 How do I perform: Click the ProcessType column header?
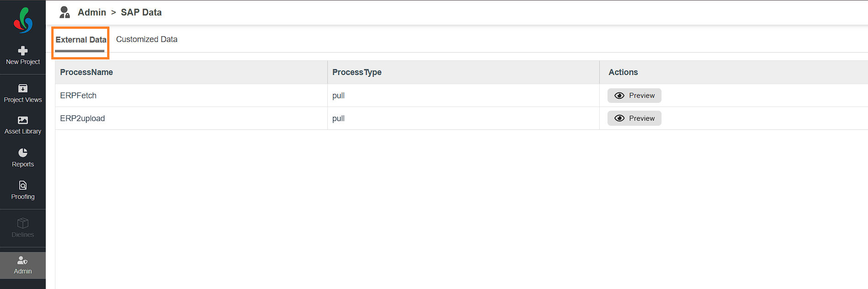point(357,72)
